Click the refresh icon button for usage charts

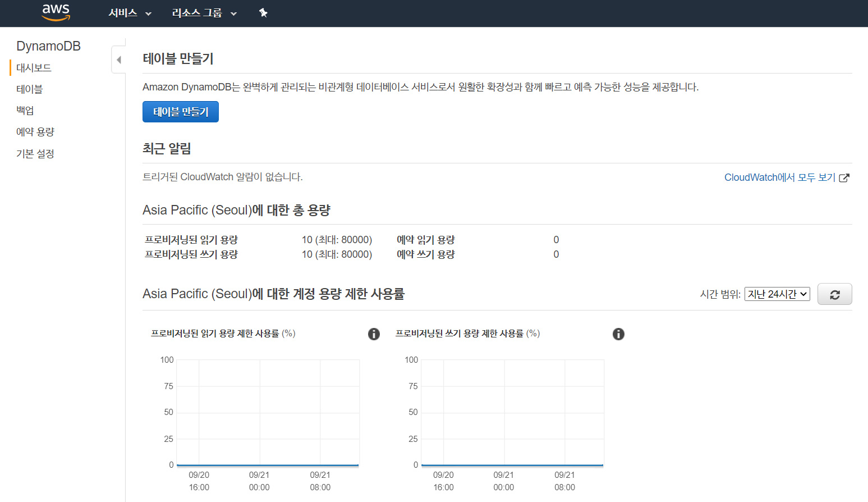834,294
